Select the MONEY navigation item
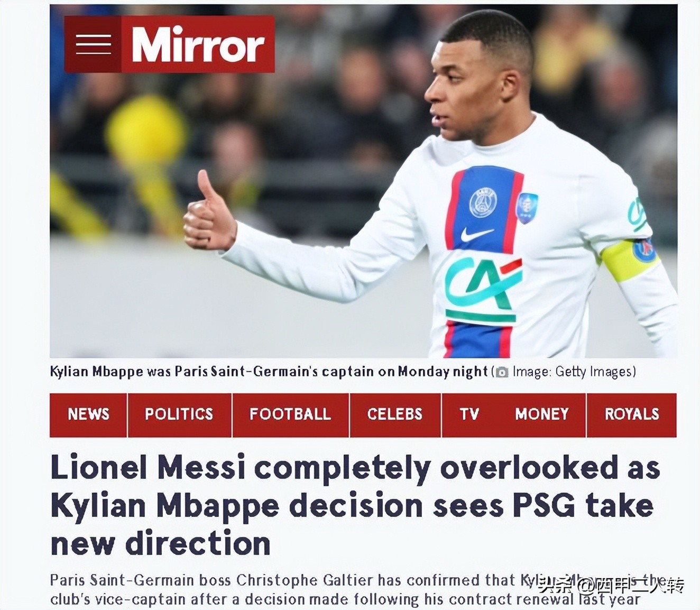 [x=542, y=415]
